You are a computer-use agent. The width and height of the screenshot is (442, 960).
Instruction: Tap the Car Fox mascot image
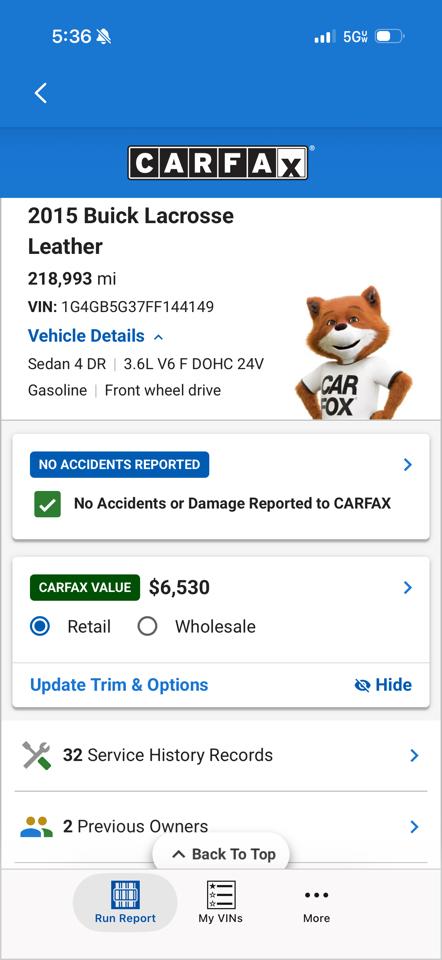tap(354, 353)
